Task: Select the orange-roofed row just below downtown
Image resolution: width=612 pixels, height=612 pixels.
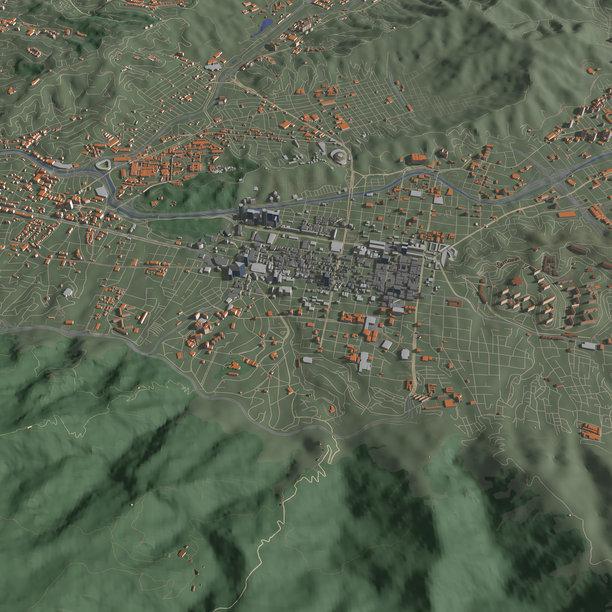Action: click(x=355, y=318)
